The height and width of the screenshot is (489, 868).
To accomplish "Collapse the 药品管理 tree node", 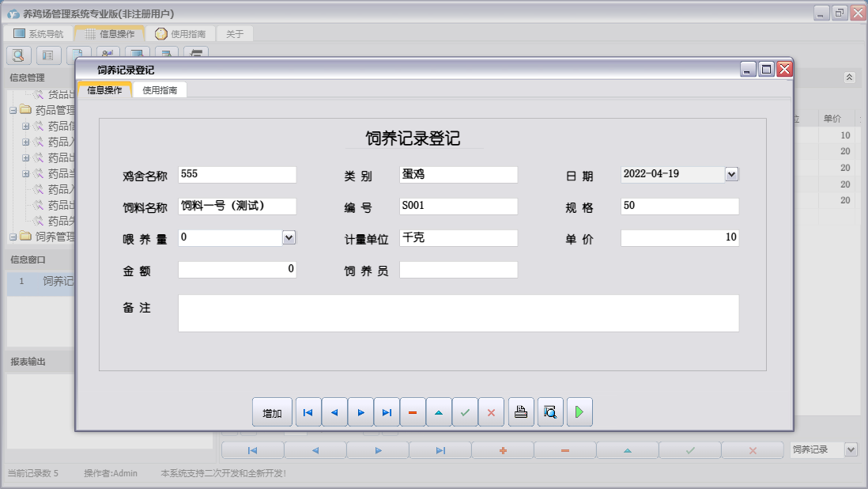I will 13,111.
